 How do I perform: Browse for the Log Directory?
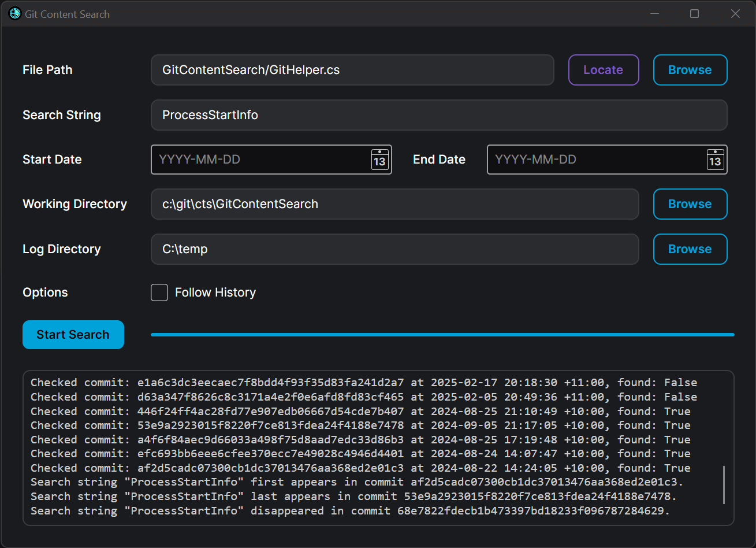tap(690, 249)
